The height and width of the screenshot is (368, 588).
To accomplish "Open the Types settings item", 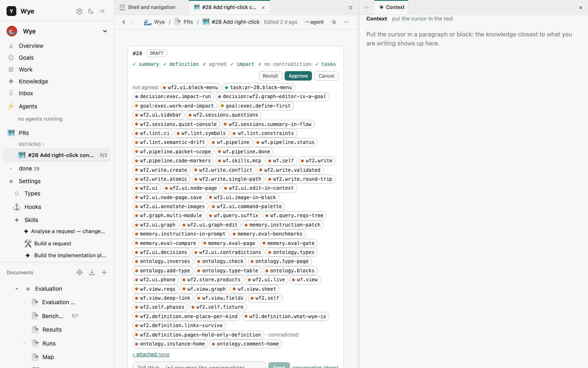I will [x=32, y=193].
